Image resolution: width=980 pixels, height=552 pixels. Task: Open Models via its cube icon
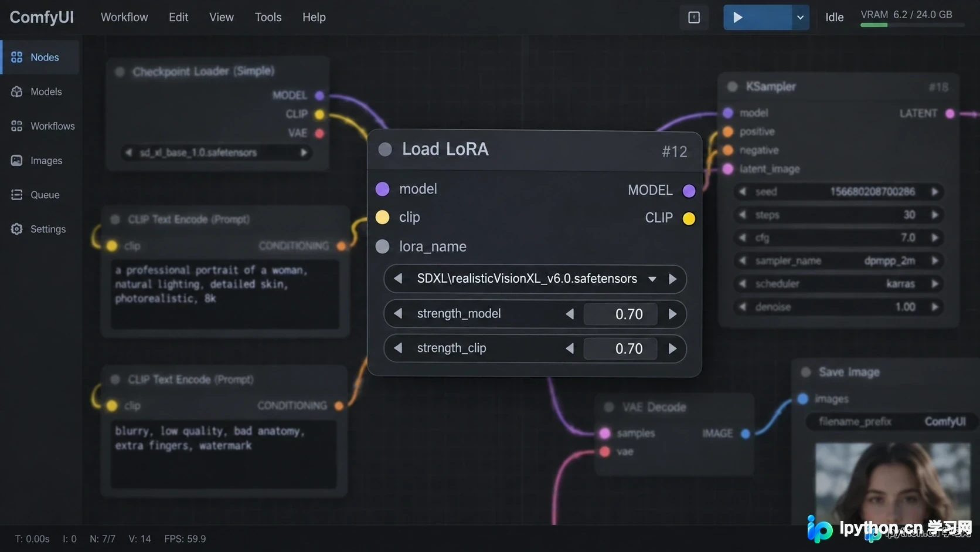pos(16,92)
